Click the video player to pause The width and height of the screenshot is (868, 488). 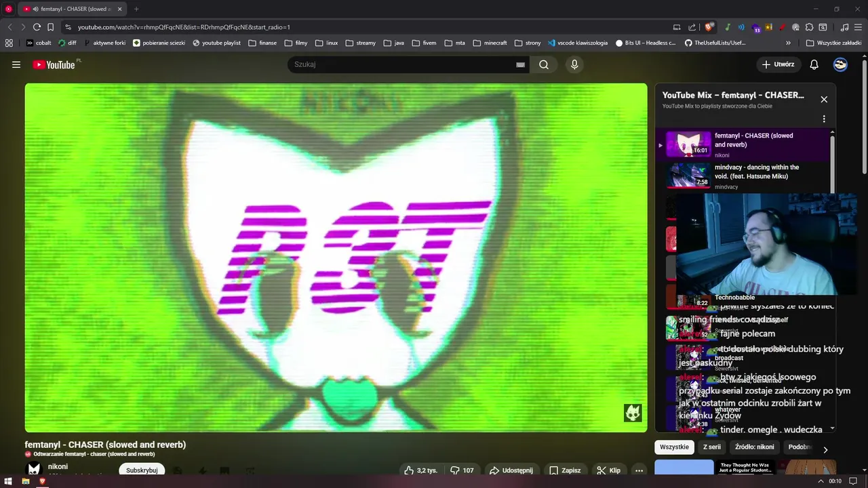click(x=336, y=258)
